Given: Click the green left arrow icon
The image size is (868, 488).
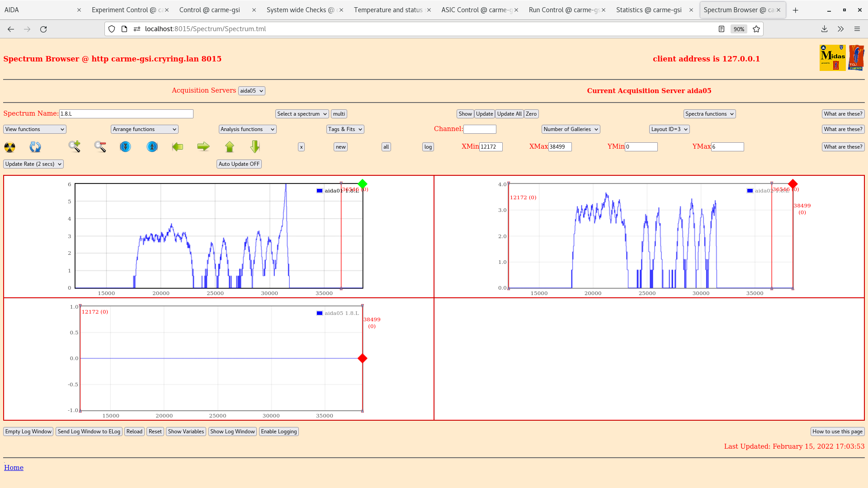Looking at the screenshot, I should coord(178,146).
